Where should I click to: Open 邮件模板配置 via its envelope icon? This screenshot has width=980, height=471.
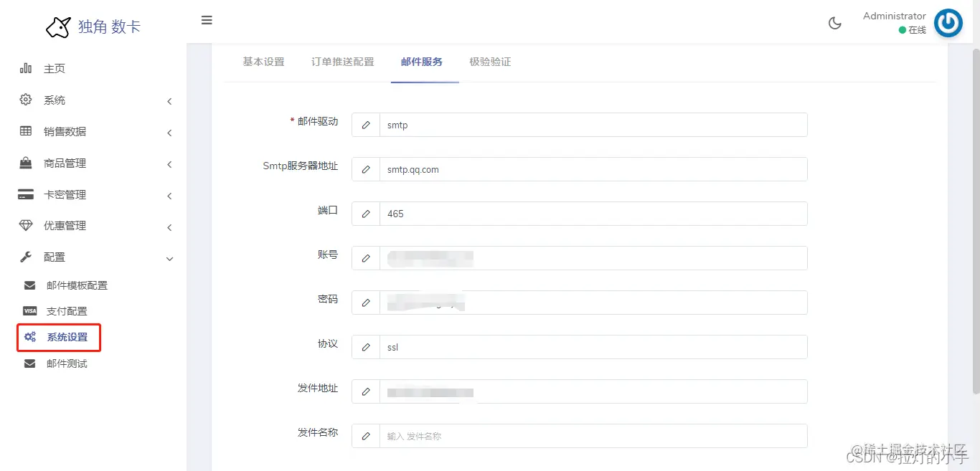coord(29,285)
